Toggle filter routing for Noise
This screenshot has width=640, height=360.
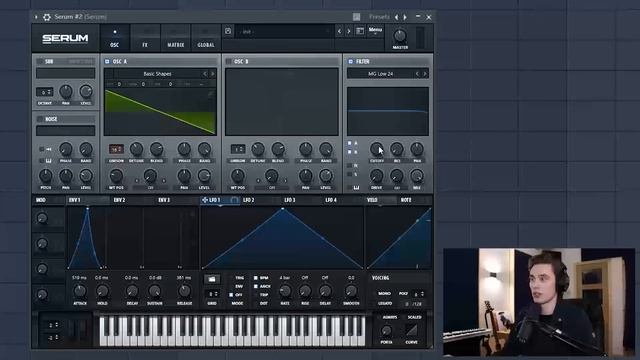[x=350, y=166]
